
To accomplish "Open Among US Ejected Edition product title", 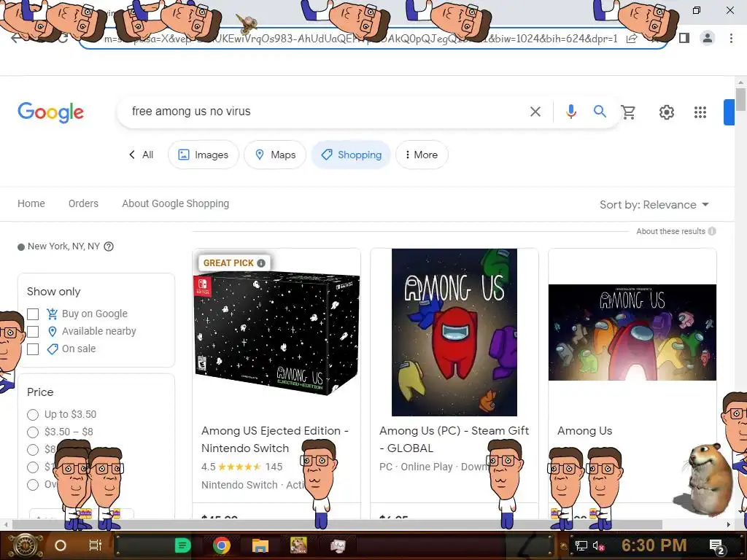I will [x=275, y=440].
